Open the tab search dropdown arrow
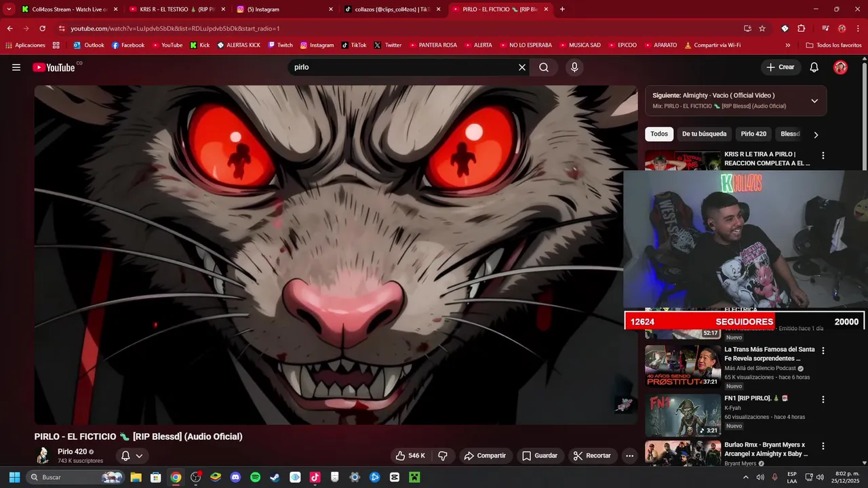The height and width of the screenshot is (488, 868). (9, 9)
